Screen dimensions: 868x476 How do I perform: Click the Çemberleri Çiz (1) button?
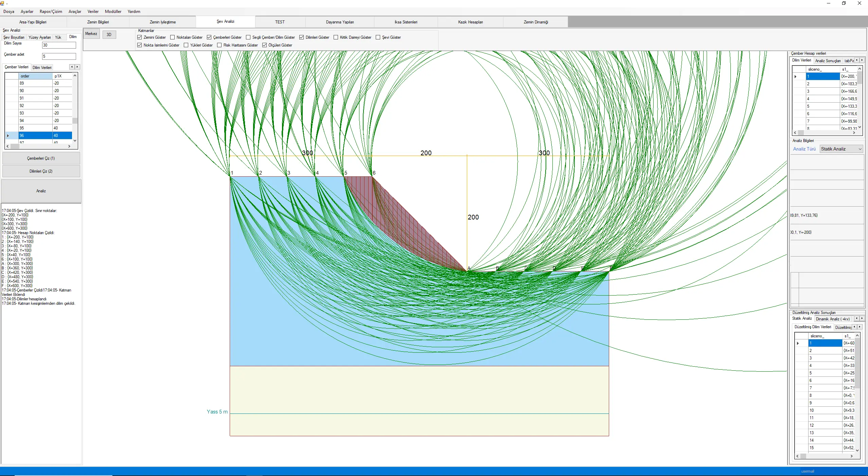pos(41,158)
